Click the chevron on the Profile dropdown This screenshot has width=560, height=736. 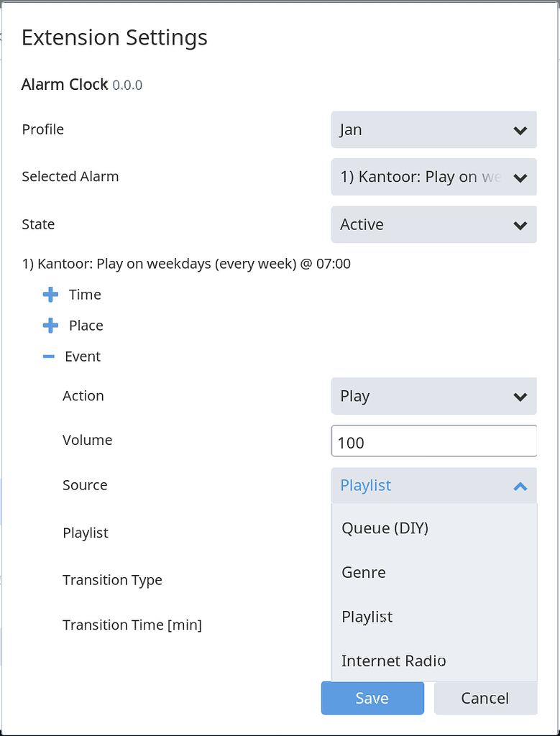(x=520, y=129)
